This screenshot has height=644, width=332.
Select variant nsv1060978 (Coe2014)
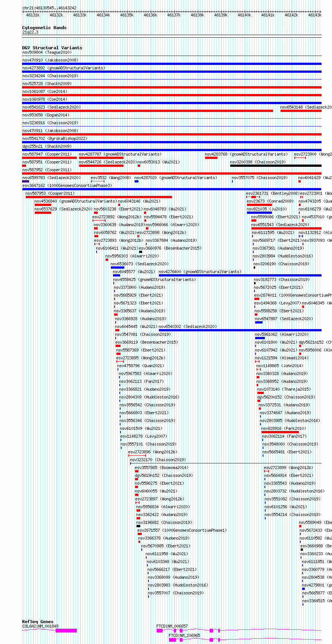[45, 99]
